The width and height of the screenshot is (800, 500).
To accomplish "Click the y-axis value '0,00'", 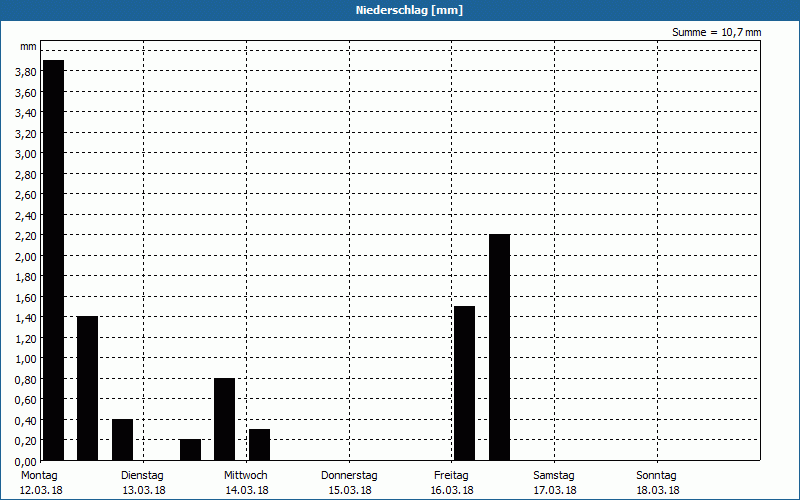I will 26,462.
